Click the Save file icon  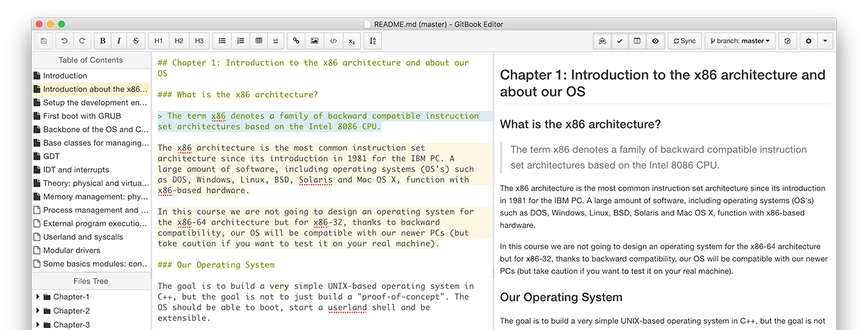pos(44,41)
